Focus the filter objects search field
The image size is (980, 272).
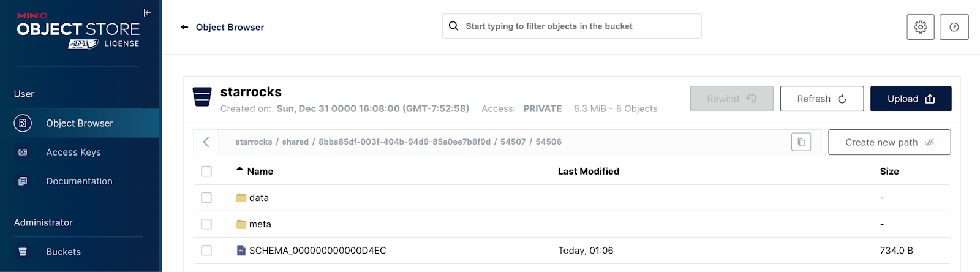[x=576, y=26]
